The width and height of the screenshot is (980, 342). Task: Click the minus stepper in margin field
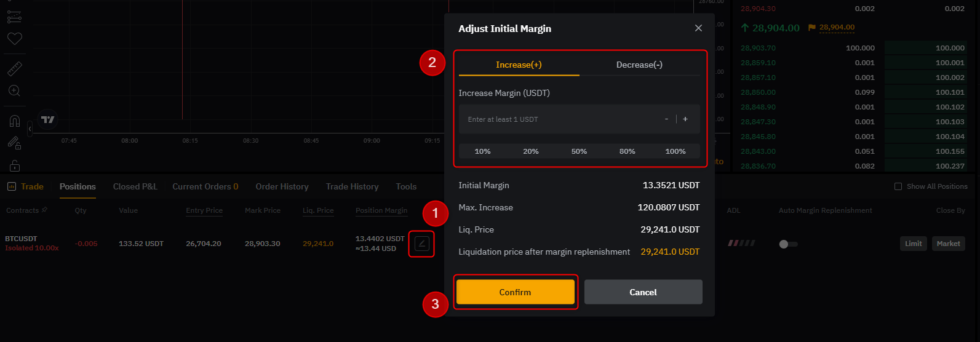click(x=667, y=119)
